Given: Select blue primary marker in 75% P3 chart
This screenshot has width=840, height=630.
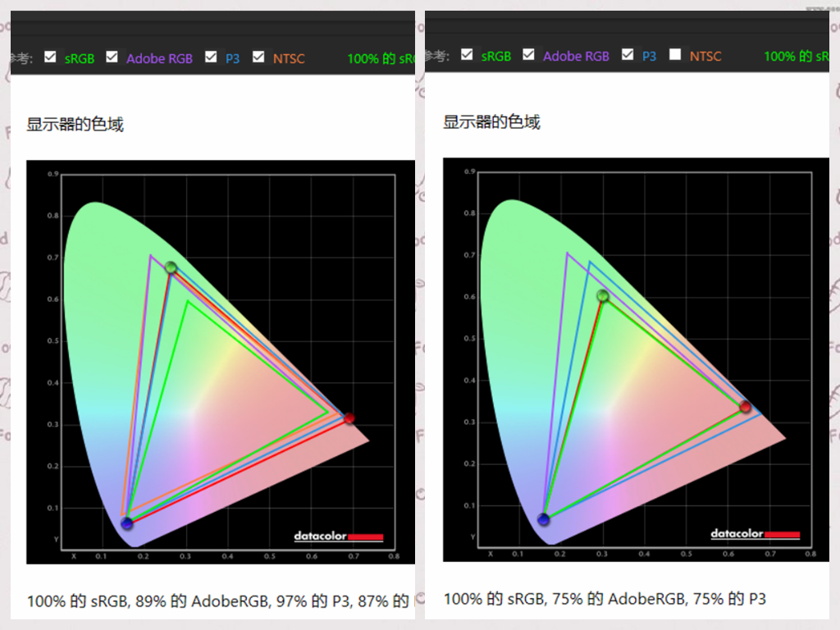Looking at the screenshot, I should [543, 519].
